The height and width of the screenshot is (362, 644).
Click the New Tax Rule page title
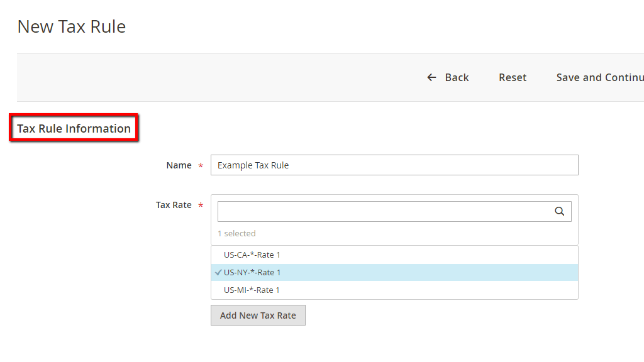tap(71, 26)
